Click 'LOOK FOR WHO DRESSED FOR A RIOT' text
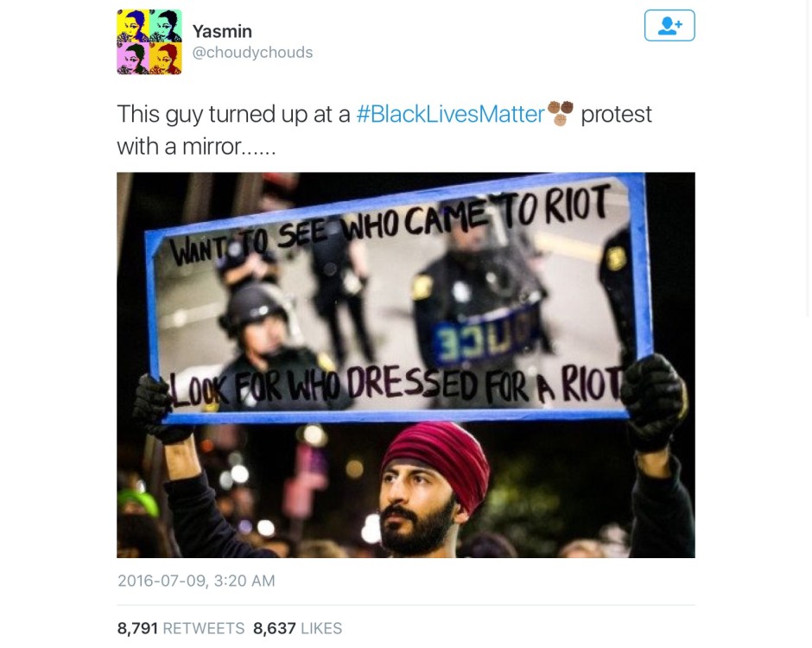 click(396, 386)
